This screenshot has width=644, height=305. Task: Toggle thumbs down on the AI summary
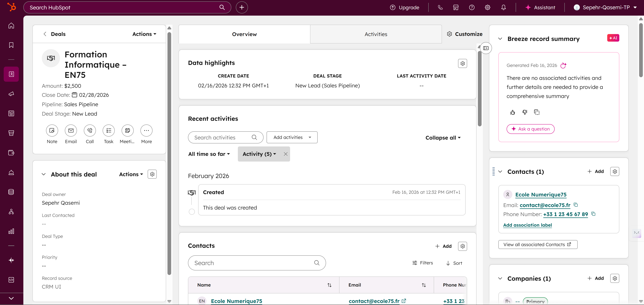coord(525,112)
